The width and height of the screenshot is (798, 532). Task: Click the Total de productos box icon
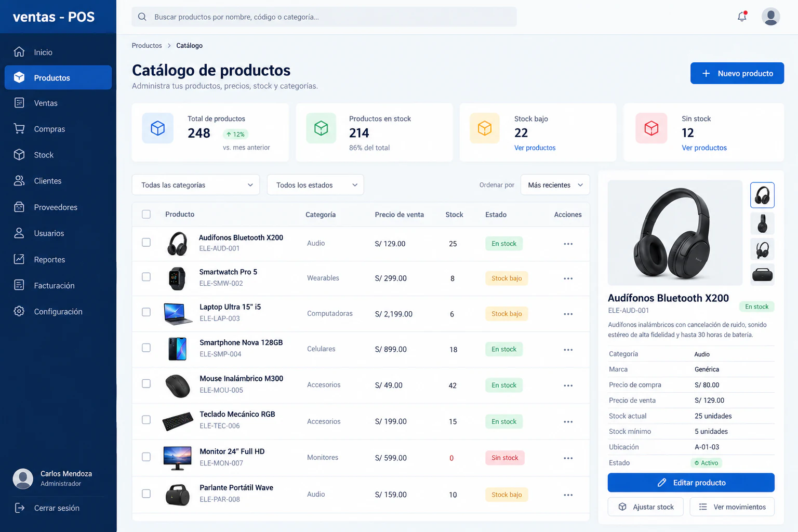point(158,128)
